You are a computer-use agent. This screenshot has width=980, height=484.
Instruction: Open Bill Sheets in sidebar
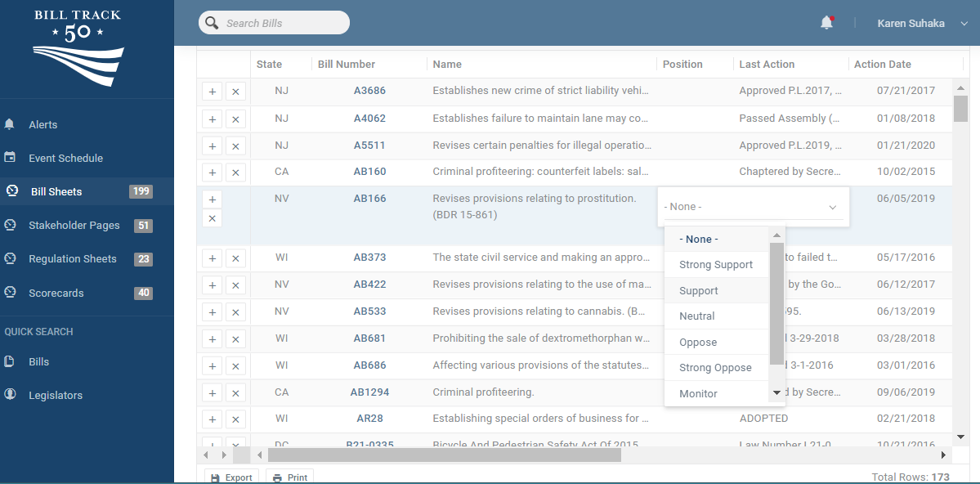[56, 192]
